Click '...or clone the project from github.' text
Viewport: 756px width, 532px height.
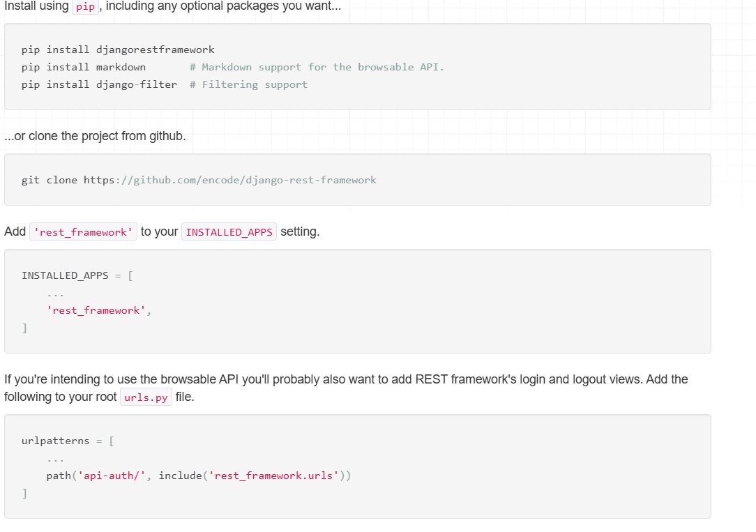coord(95,136)
